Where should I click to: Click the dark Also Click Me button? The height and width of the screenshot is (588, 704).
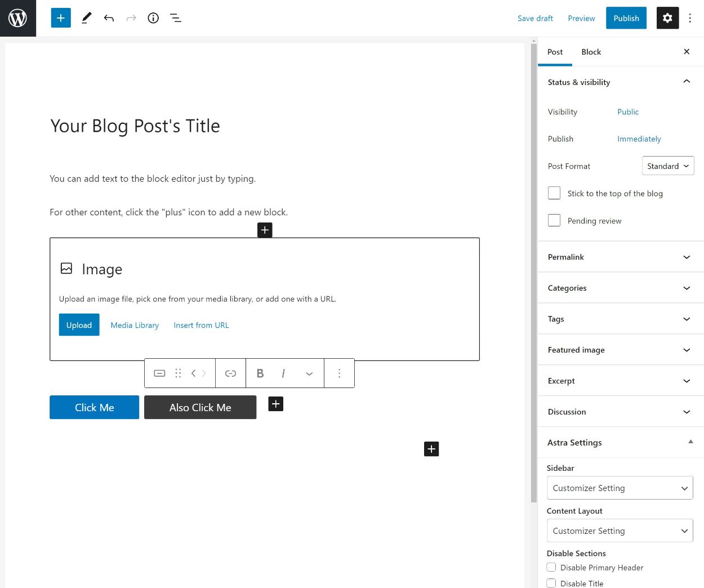click(x=200, y=407)
